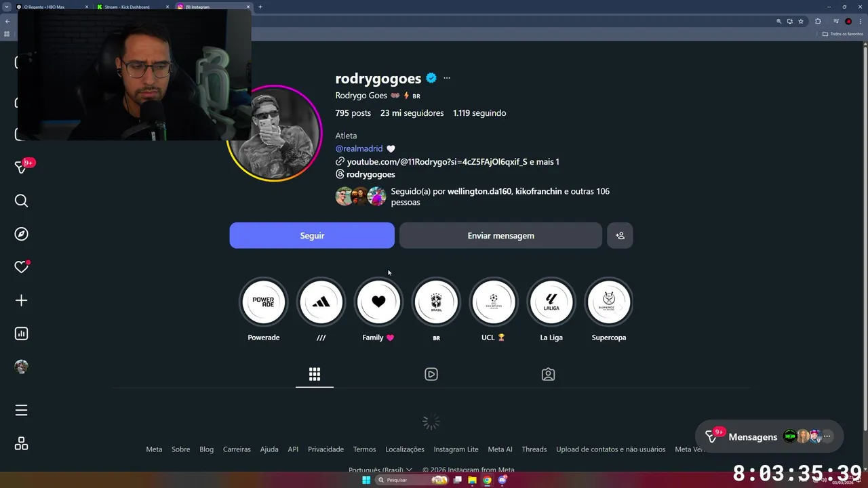The height and width of the screenshot is (488, 868).
Task: Click the Enviar mensagem button
Action: (500, 235)
